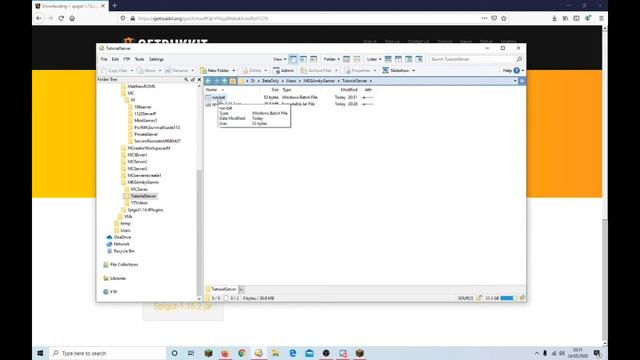Open the File menu
640x360 pixels.
pyautogui.click(x=104, y=59)
